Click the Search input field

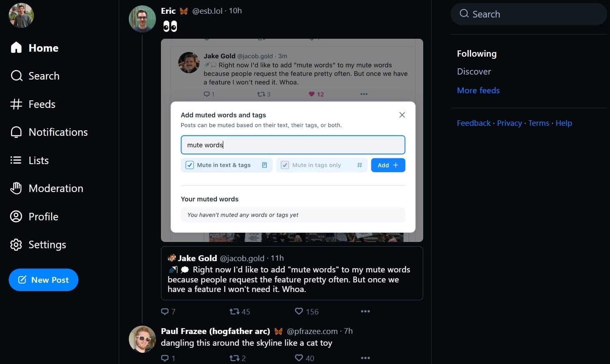(529, 14)
